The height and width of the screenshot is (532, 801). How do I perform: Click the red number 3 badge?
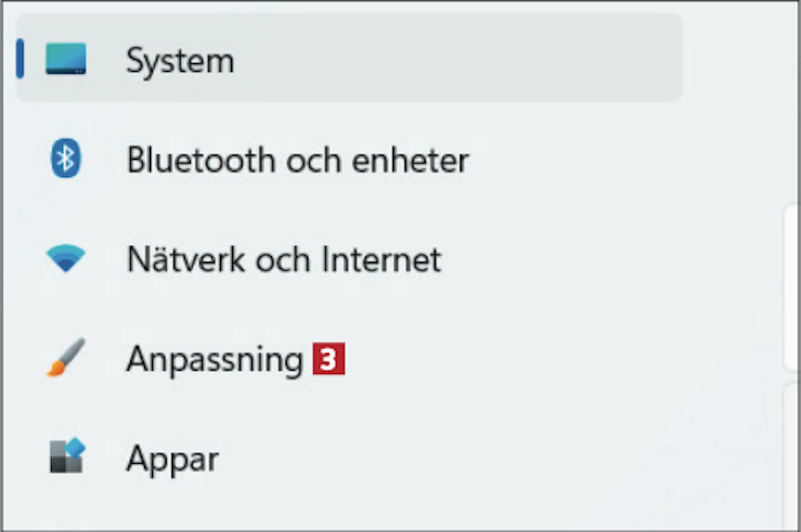point(328,358)
